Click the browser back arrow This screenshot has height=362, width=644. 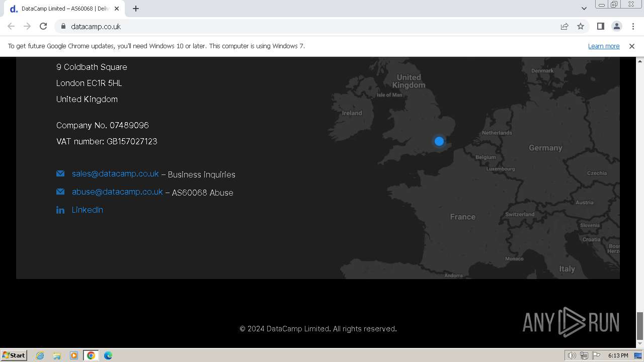11,26
